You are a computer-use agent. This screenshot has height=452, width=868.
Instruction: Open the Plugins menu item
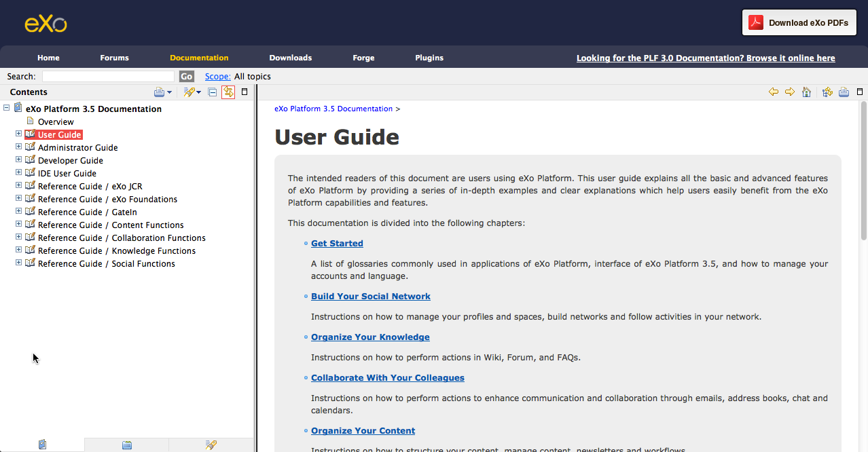point(429,58)
